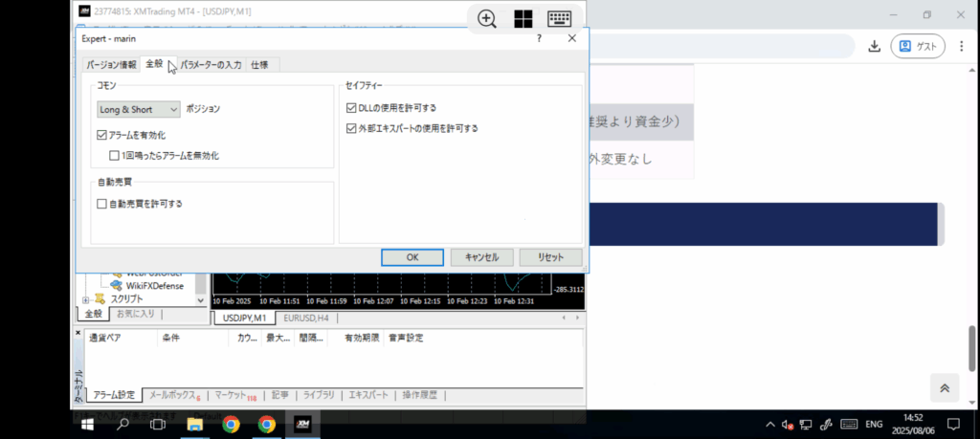
Task: Open File Explorer from the taskbar
Action: 194,424
